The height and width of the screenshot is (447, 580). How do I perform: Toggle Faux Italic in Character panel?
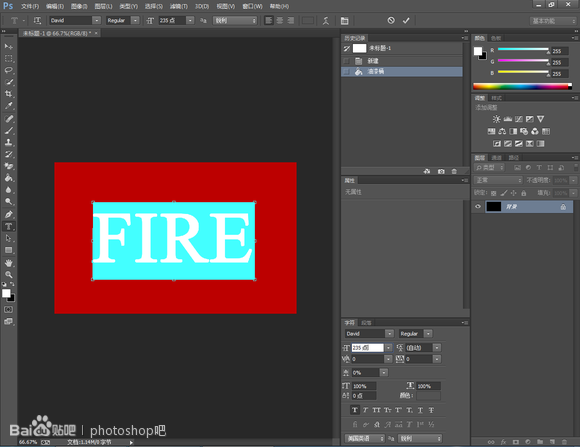coord(365,410)
